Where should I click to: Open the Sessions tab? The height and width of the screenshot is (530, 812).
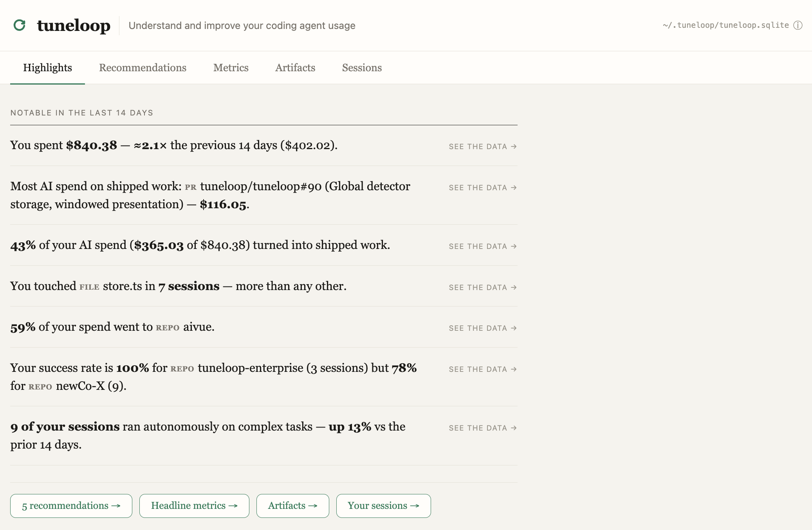click(362, 68)
